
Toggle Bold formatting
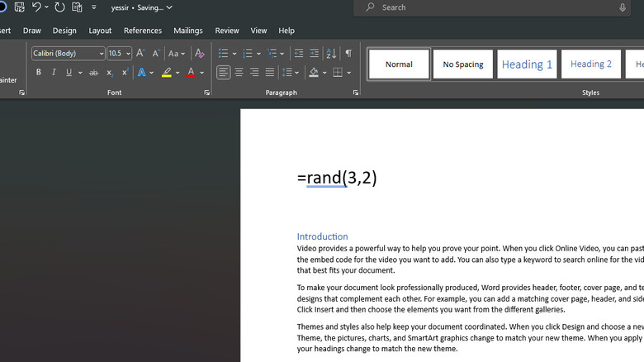point(38,73)
